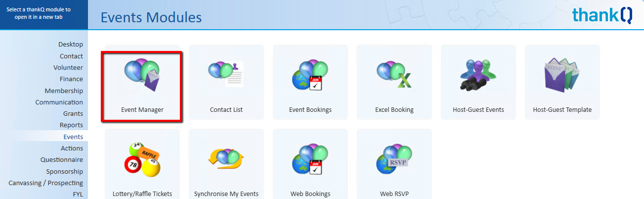Select Canvassing / Prospecting menu item

pos(45,183)
